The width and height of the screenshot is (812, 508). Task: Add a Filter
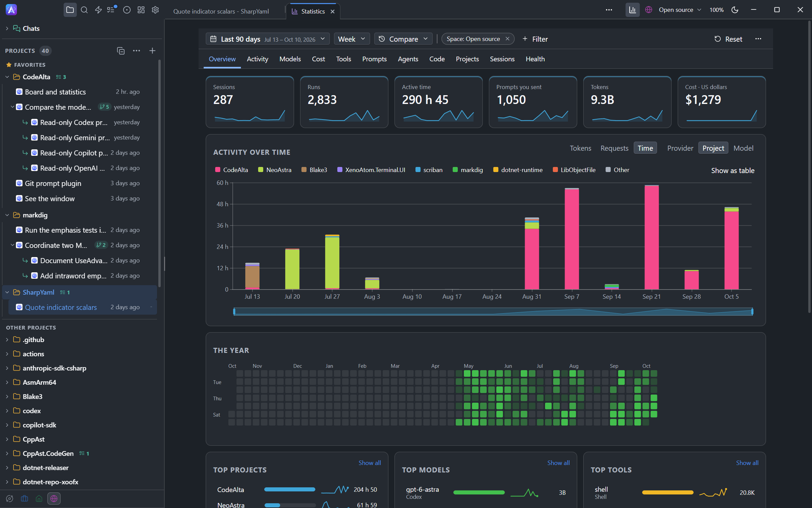(x=535, y=39)
